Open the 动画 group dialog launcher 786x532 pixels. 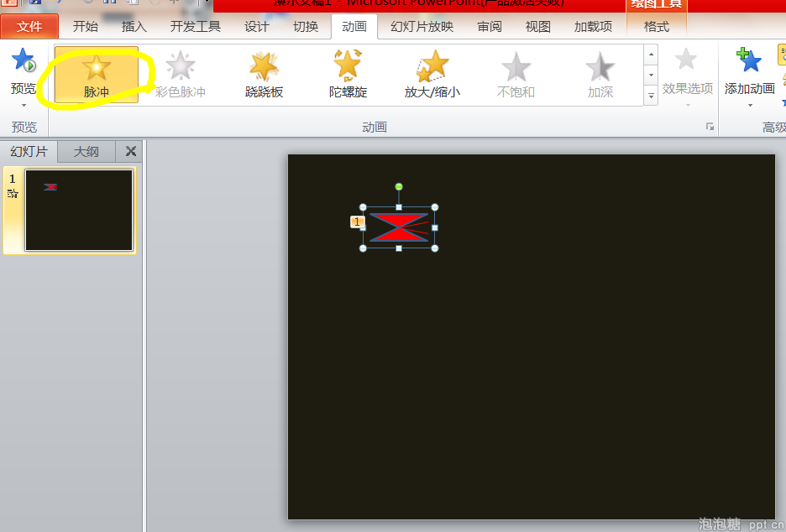tap(710, 127)
